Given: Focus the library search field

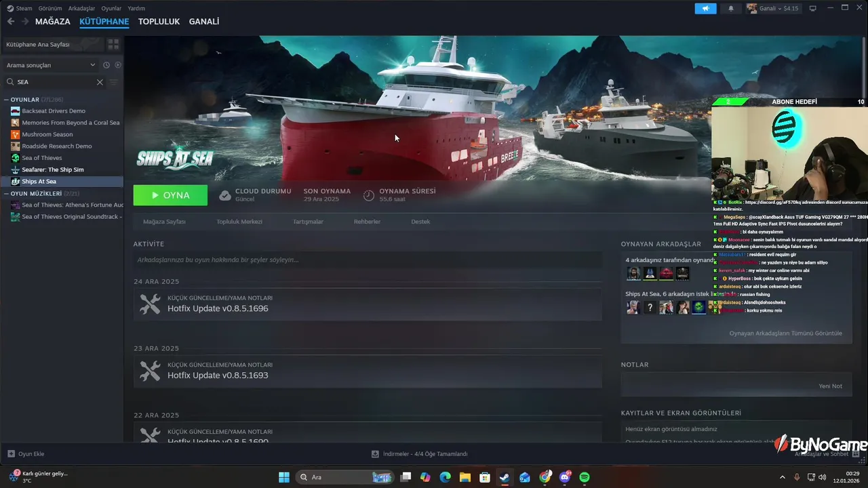Looking at the screenshot, I should (x=54, y=82).
